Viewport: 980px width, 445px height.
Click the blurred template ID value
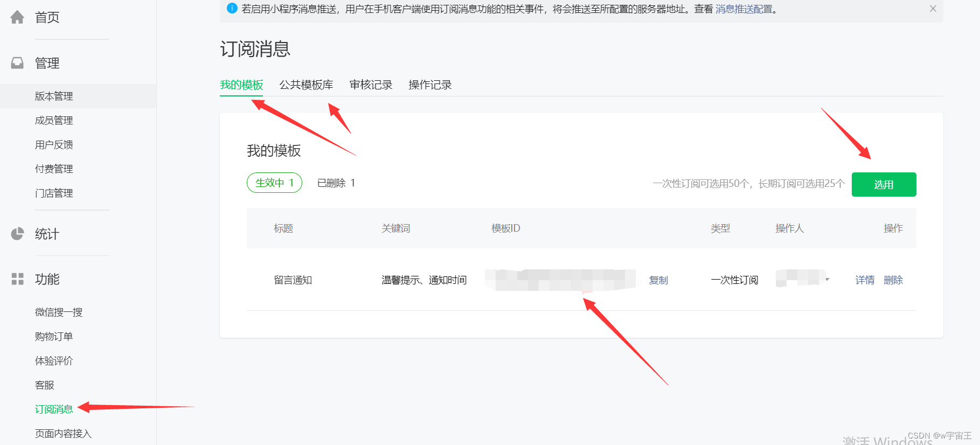pos(560,280)
